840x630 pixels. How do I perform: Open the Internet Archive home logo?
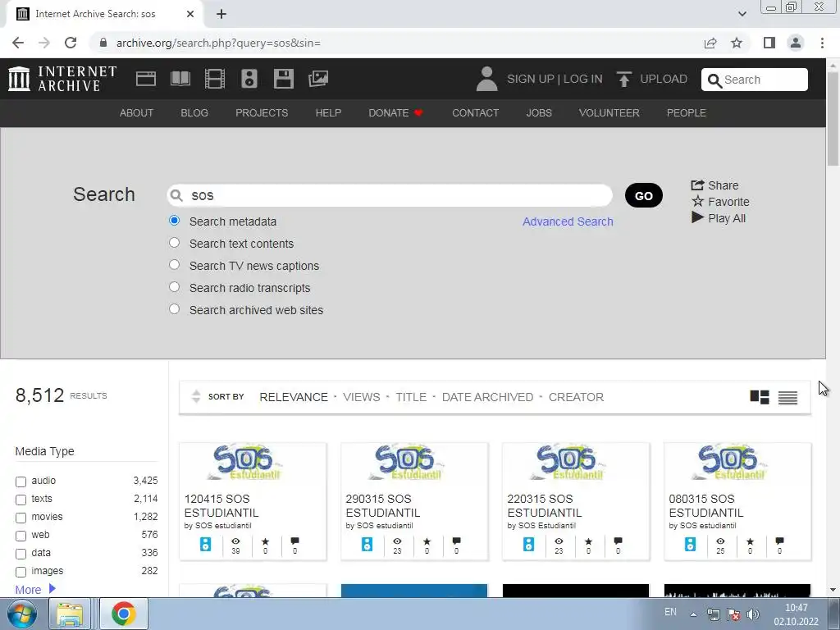62,79
